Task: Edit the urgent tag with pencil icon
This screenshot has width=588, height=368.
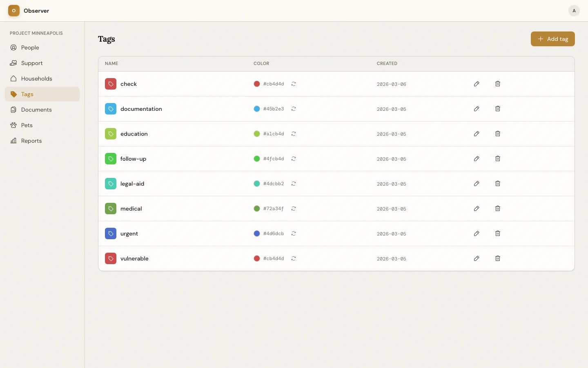Action: [x=476, y=233]
